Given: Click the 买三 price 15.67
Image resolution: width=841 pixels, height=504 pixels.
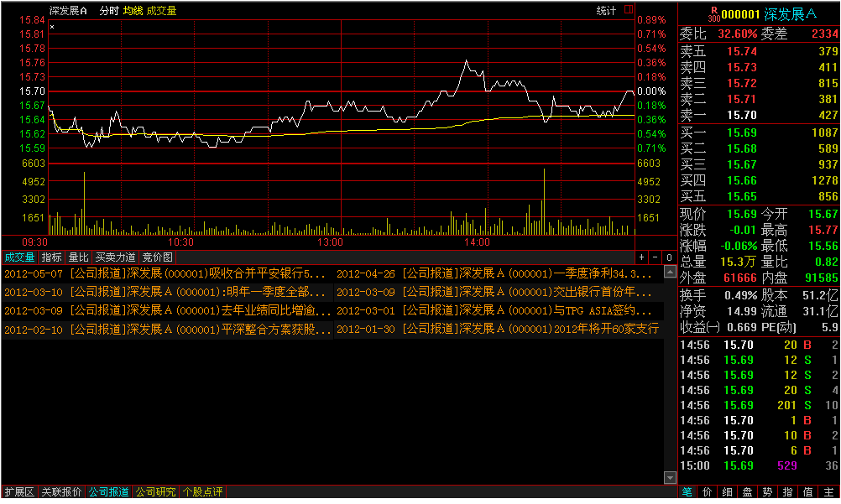Looking at the screenshot, I should (742, 164).
